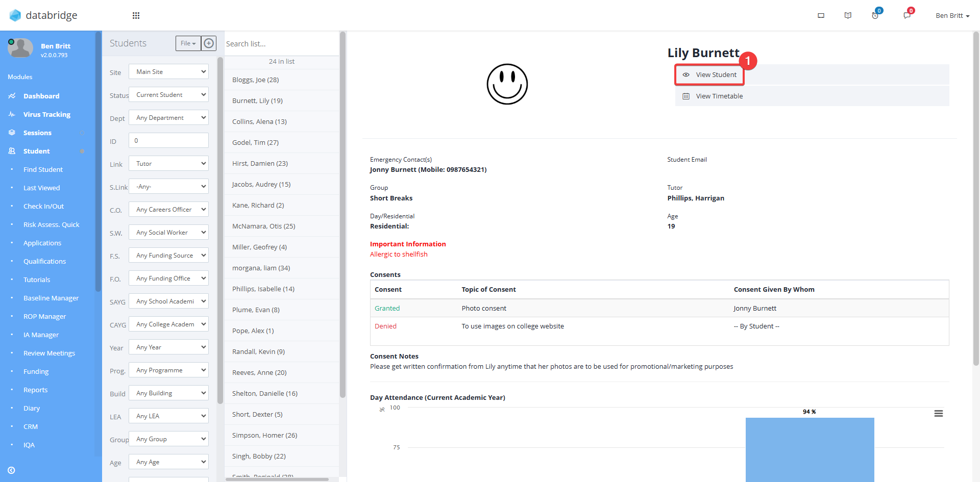980x482 pixels.
Task: Select Phillips, Isabelle (14) in list
Action: click(x=282, y=289)
